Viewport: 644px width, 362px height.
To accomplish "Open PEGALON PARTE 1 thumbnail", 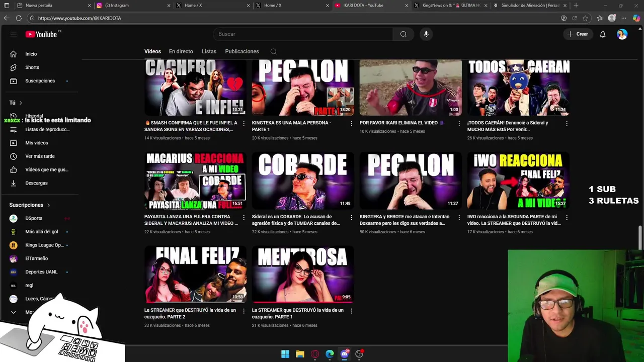I will click(x=303, y=87).
